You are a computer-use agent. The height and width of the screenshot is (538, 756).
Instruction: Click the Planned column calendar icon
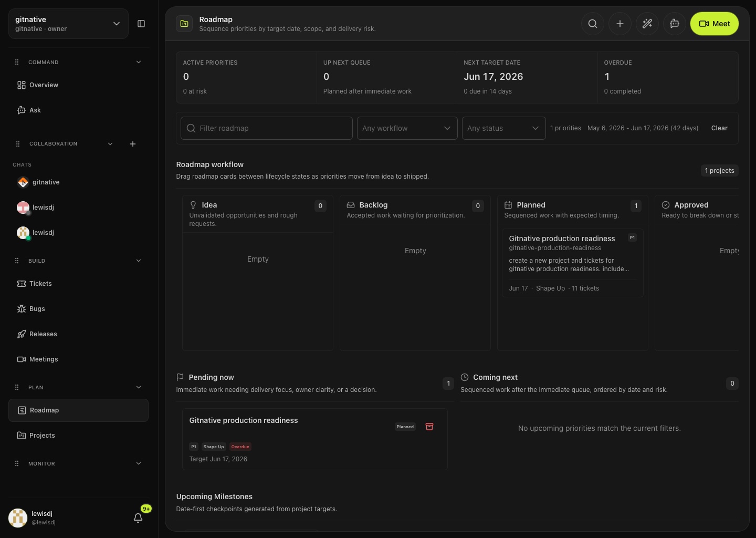pyautogui.click(x=508, y=205)
